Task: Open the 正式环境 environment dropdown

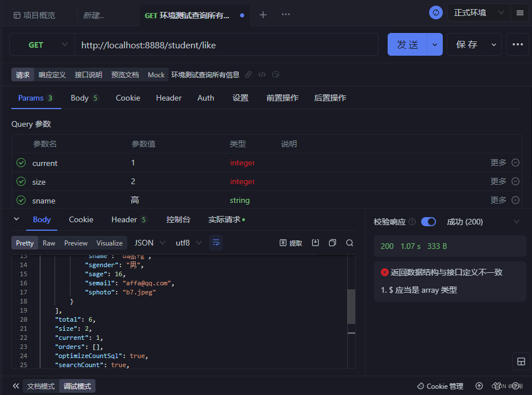Action: click(479, 13)
